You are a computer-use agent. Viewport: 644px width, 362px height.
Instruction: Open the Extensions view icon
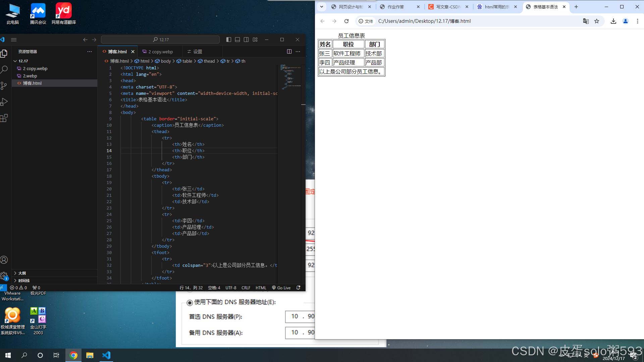click(x=4, y=118)
